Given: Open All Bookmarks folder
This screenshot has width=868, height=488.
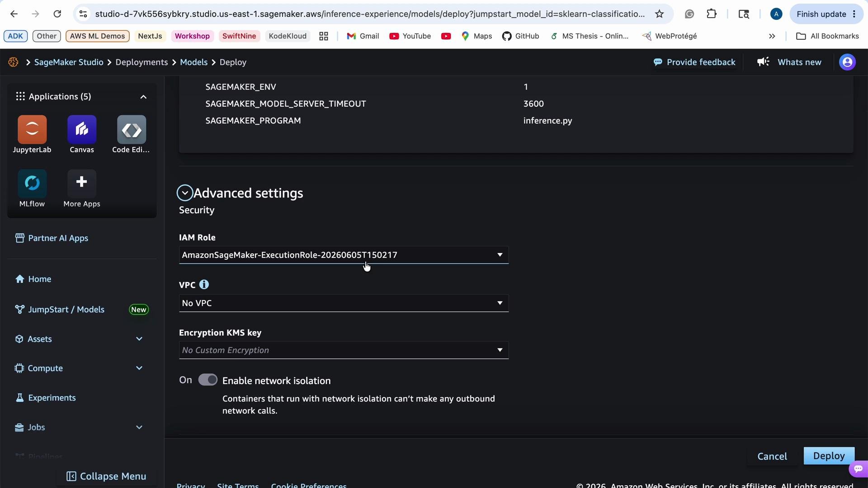Looking at the screenshot, I should [x=827, y=36].
